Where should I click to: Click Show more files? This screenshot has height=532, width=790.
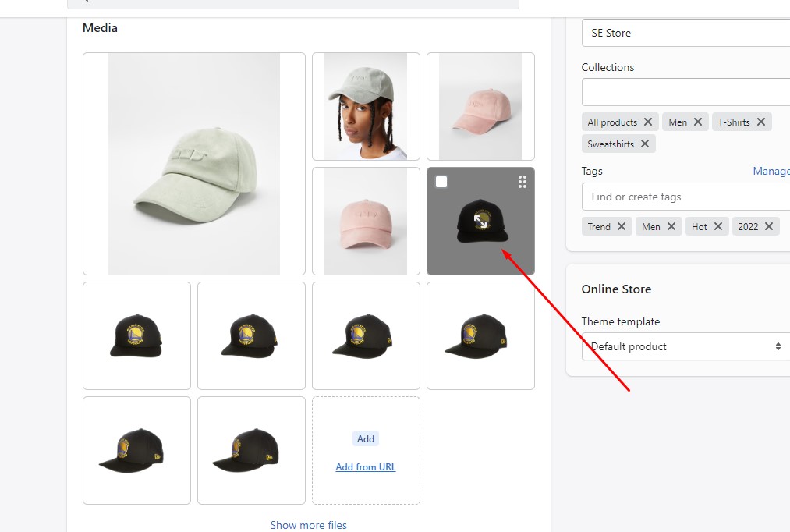pos(308,525)
